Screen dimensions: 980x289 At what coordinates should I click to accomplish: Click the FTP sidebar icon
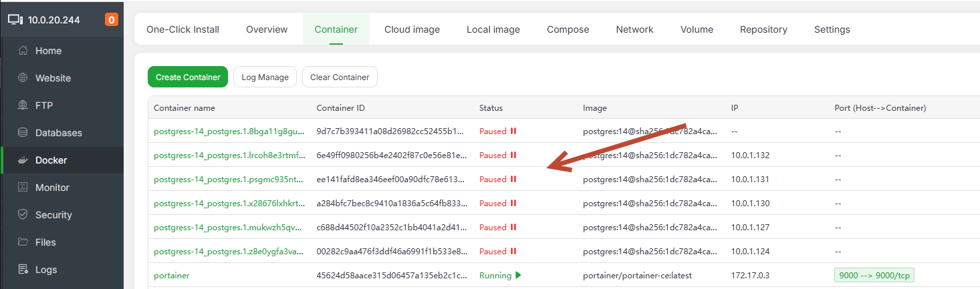[x=23, y=105]
